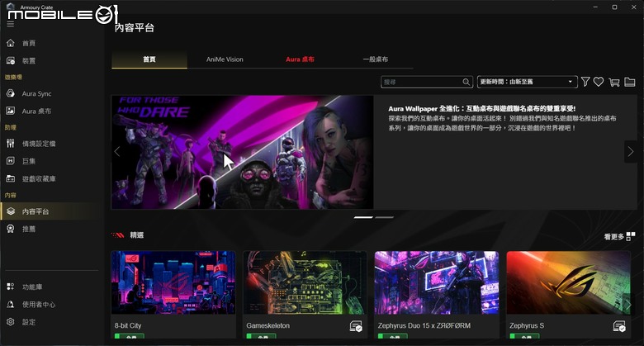Open the 裝置 devices icon in the sidebar

[10, 60]
